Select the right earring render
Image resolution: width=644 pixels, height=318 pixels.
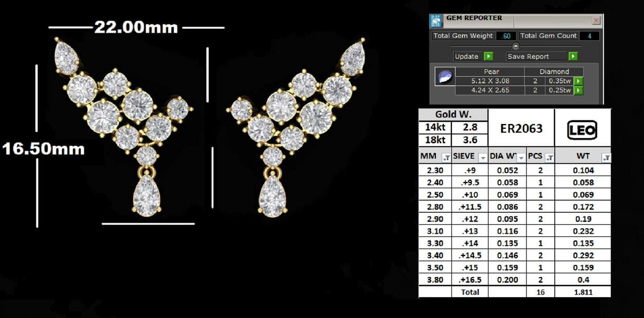point(296,127)
